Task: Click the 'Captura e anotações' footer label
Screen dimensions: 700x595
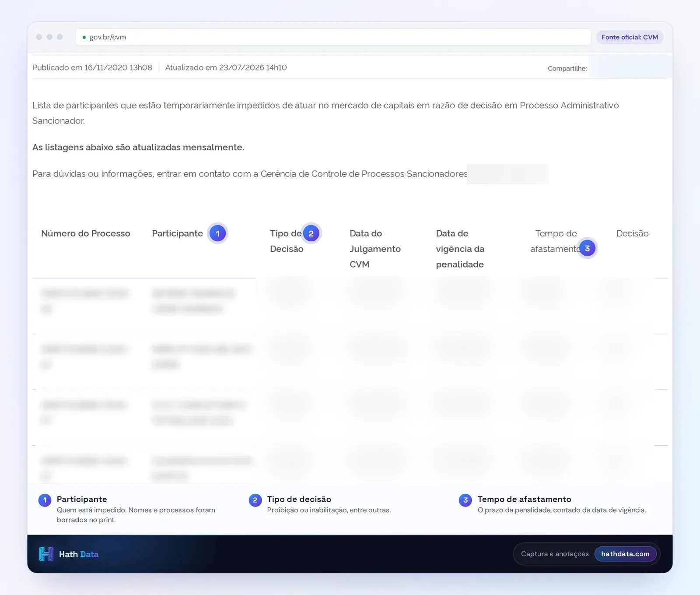Action: click(555, 554)
